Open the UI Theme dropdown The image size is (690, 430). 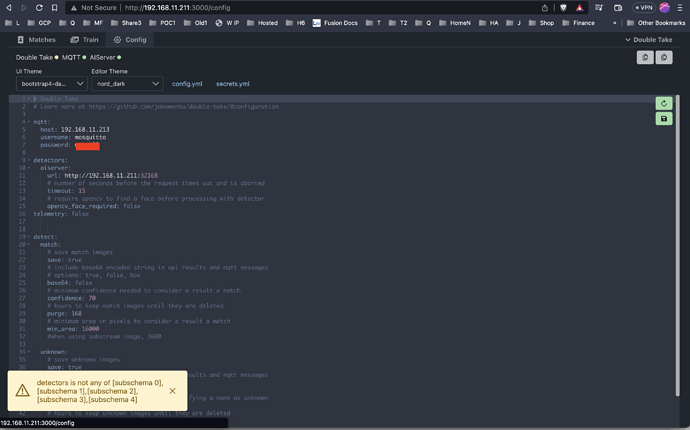(x=52, y=84)
